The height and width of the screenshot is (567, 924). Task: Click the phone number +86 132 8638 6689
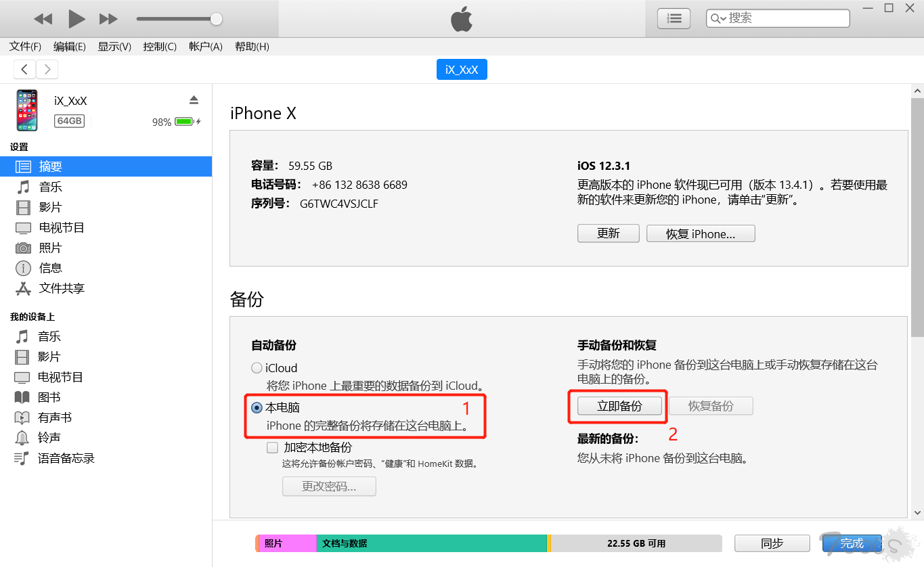point(359,185)
